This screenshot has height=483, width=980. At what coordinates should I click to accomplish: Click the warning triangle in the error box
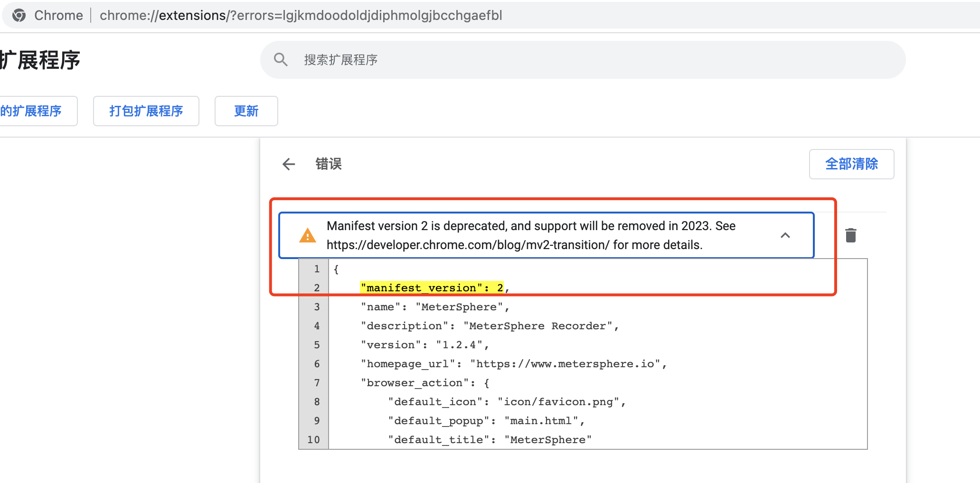(308, 235)
